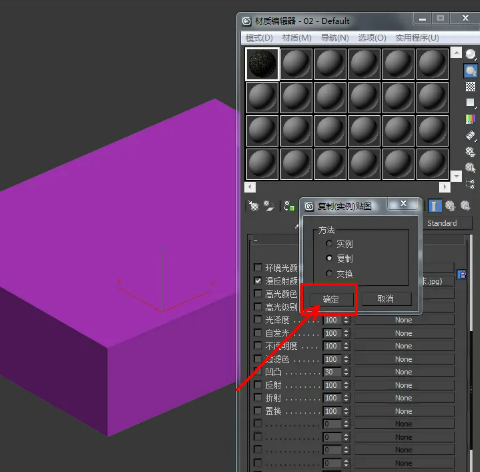Enable the 自发光 map checkbox
This screenshot has height=472, width=480.
coord(258,333)
